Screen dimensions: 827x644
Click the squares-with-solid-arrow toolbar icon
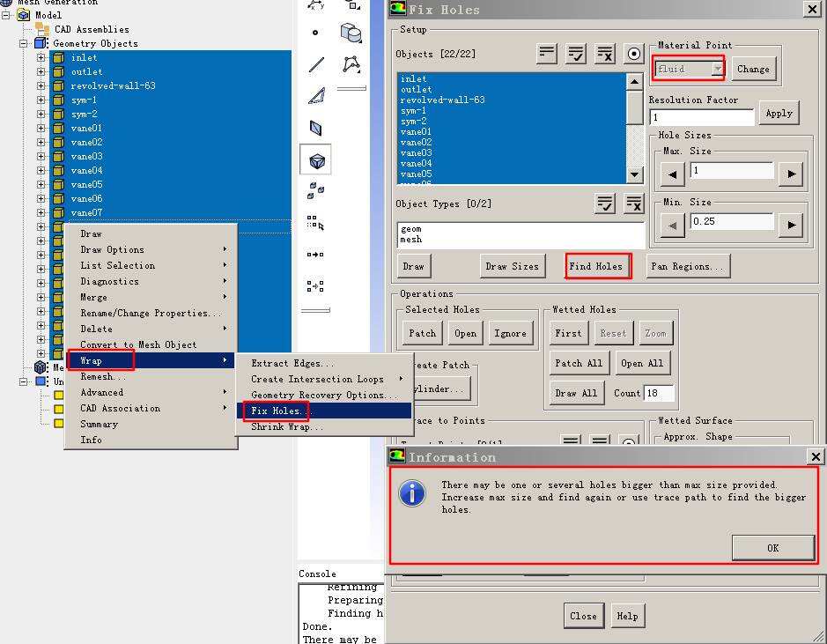[315, 255]
